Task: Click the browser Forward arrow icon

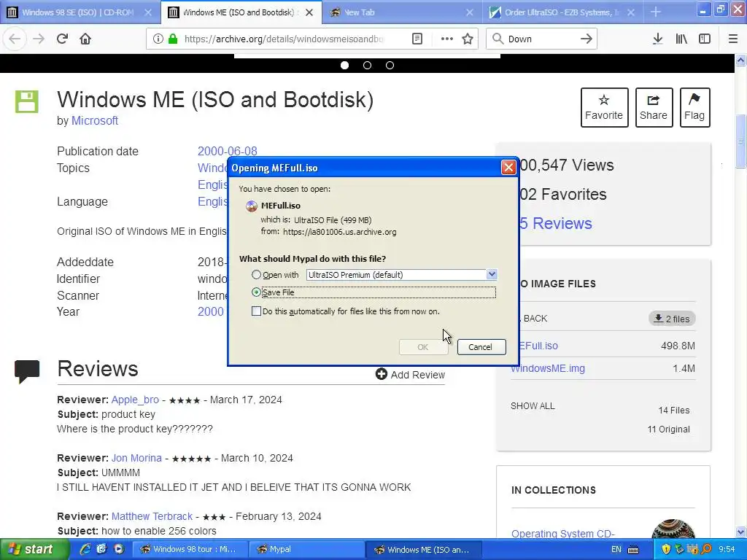Action: (x=39, y=39)
